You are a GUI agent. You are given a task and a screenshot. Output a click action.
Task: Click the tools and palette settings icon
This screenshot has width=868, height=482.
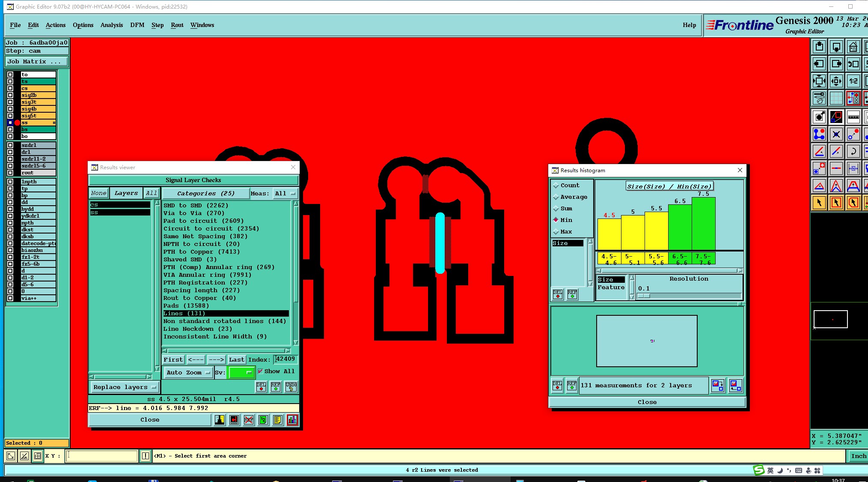tap(819, 99)
